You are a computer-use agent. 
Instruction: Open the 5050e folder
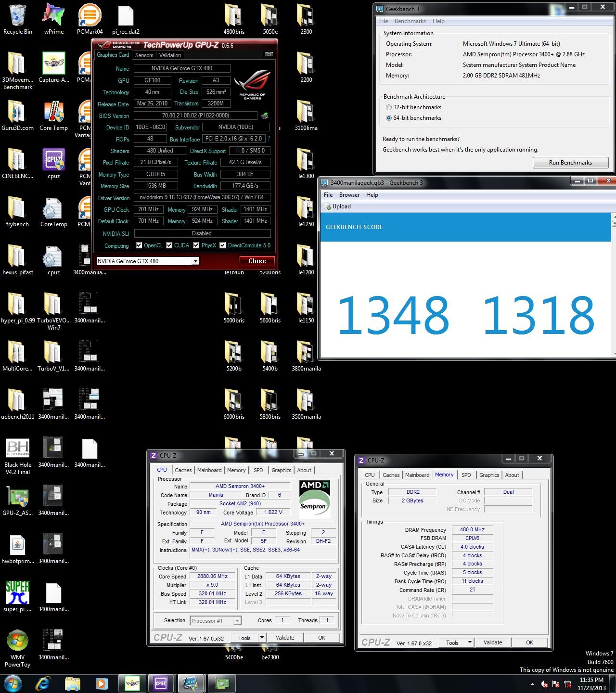(x=270, y=19)
